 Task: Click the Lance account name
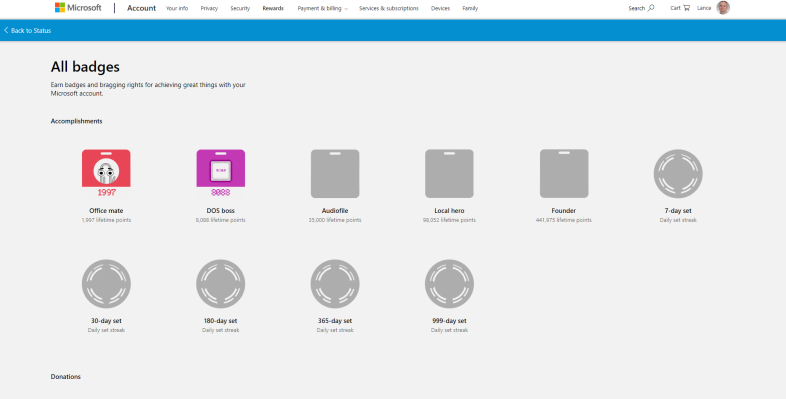pyautogui.click(x=704, y=9)
